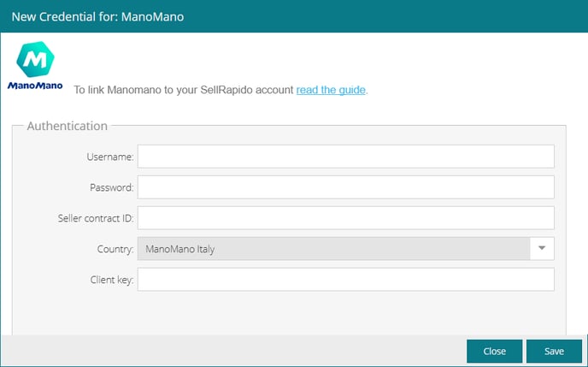Image resolution: width=588 pixels, height=367 pixels.
Task: Focus the Client key input field
Action: pos(346,280)
